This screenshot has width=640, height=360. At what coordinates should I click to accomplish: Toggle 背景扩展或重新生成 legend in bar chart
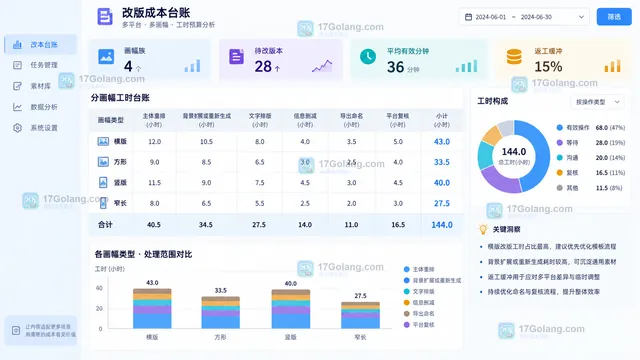point(432,280)
